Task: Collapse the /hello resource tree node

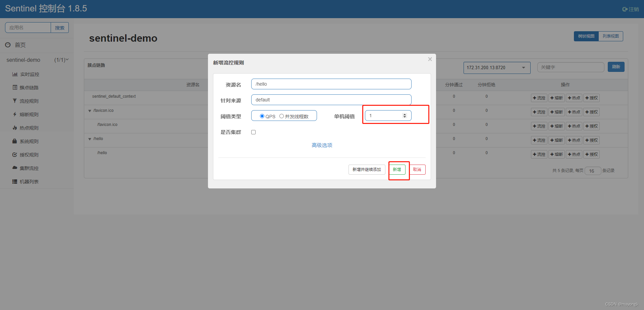Action: pos(90,139)
